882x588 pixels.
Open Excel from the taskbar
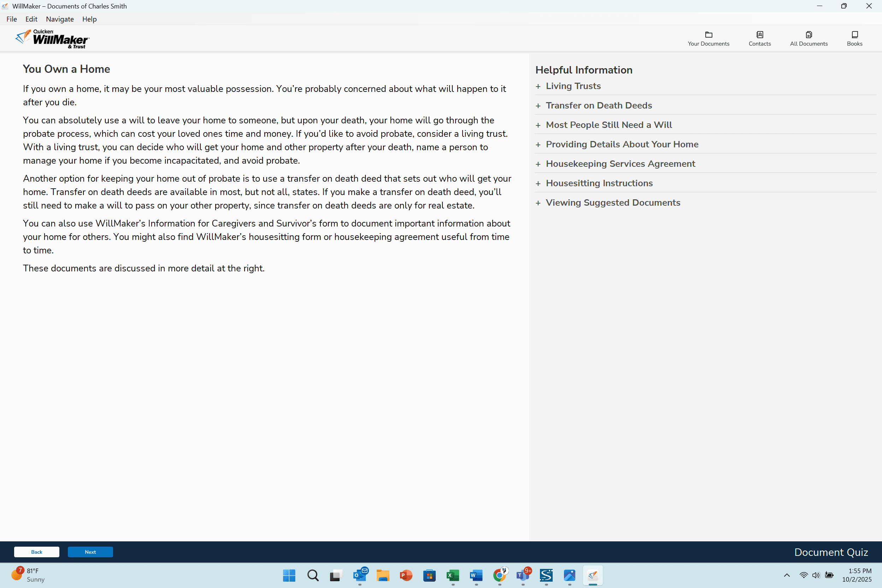(453, 575)
